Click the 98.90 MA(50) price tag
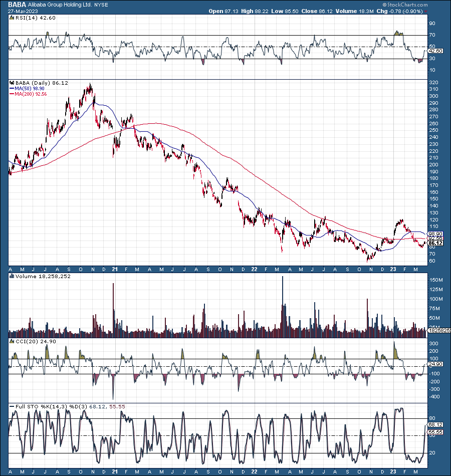Viewport: 451px width, 476px height. point(435,234)
